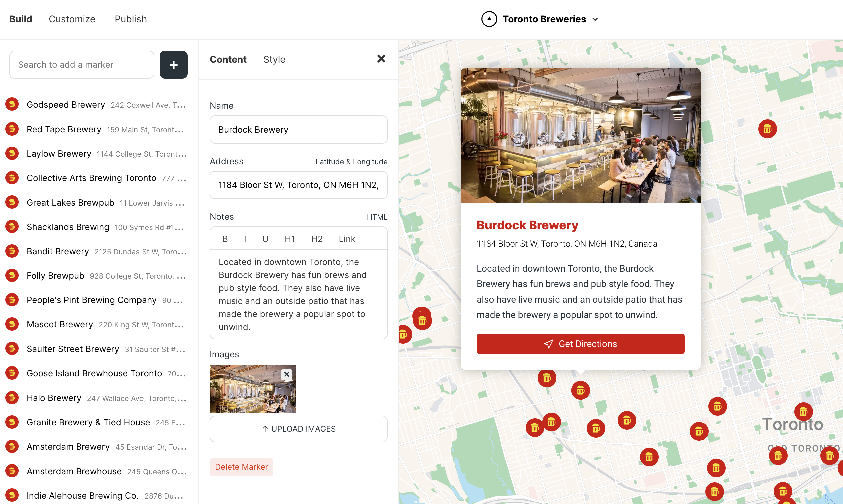Click into the Notes text area
Screen dimensions: 843x504
pyautogui.click(x=298, y=294)
